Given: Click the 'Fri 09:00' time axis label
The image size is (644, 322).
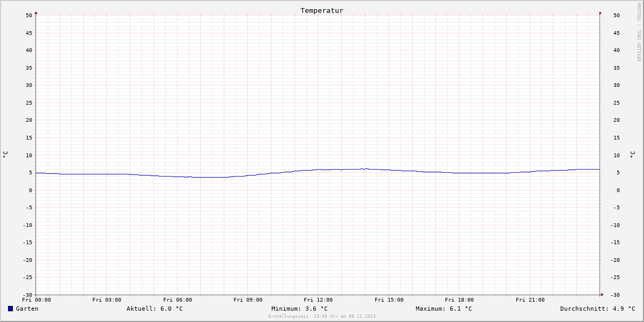Looking at the screenshot, I should (x=248, y=300).
